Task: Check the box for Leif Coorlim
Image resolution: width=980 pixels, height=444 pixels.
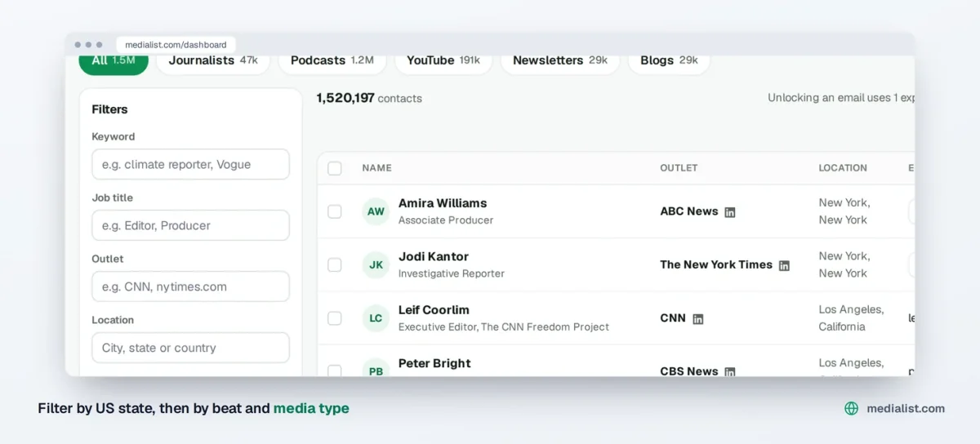Action: tap(335, 318)
